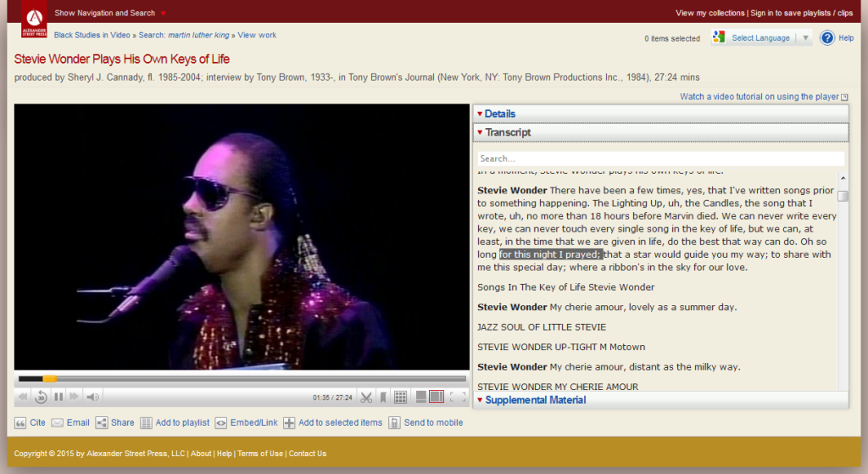Click the Cite quotation icon
Image resolution: width=868 pixels, height=474 pixels.
(x=20, y=423)
